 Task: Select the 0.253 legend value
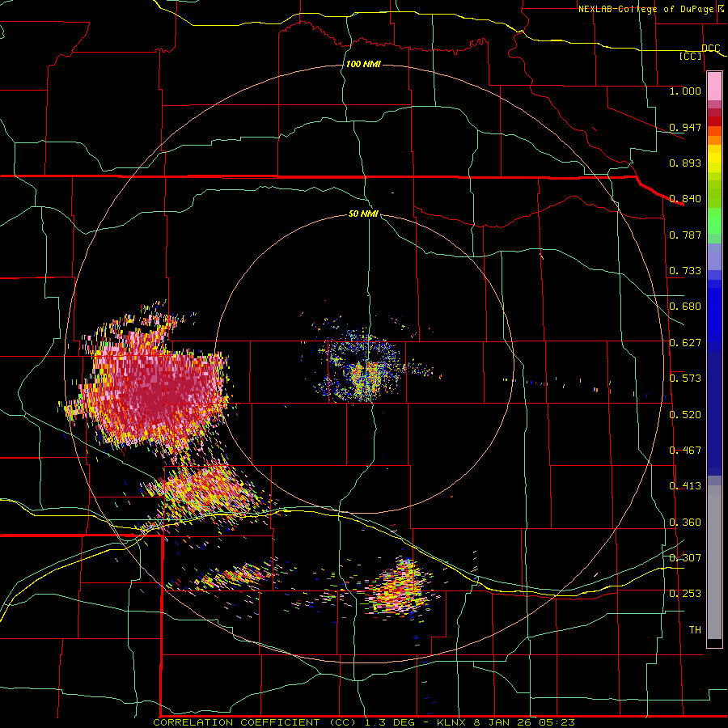(x=685, y=594)
